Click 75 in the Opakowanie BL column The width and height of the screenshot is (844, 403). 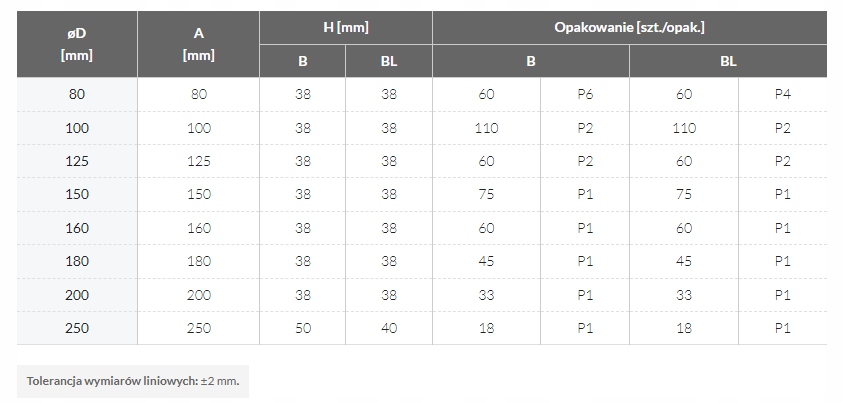pyautogui.click(x=684, y=195)
